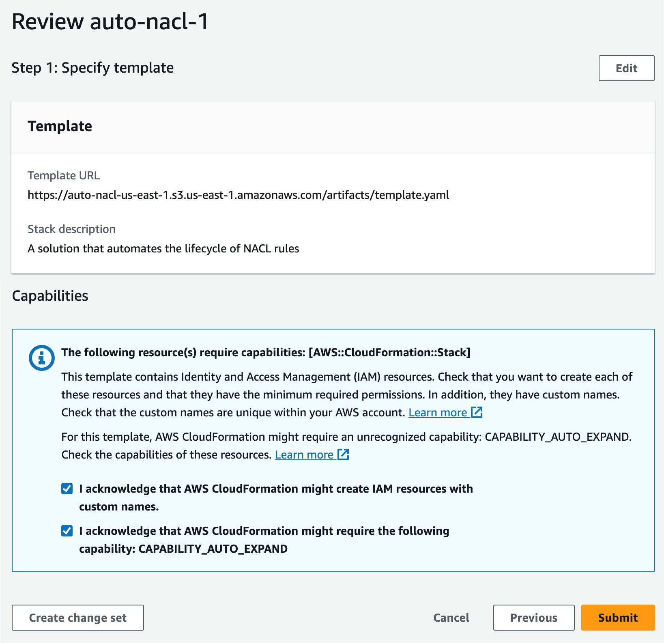
Task: Open the external link icon beside second Learn more
Action: (343, 454)
